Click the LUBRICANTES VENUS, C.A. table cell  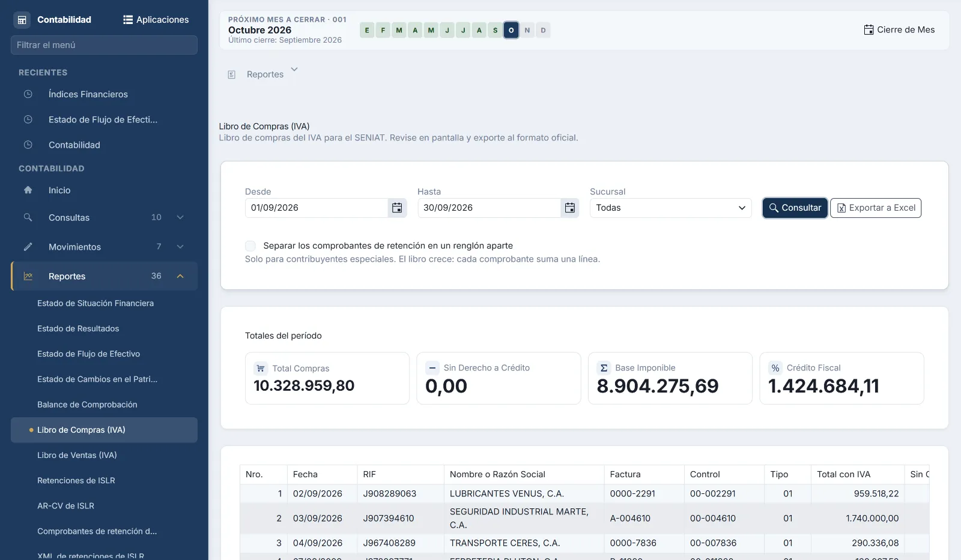click(524, 493)
